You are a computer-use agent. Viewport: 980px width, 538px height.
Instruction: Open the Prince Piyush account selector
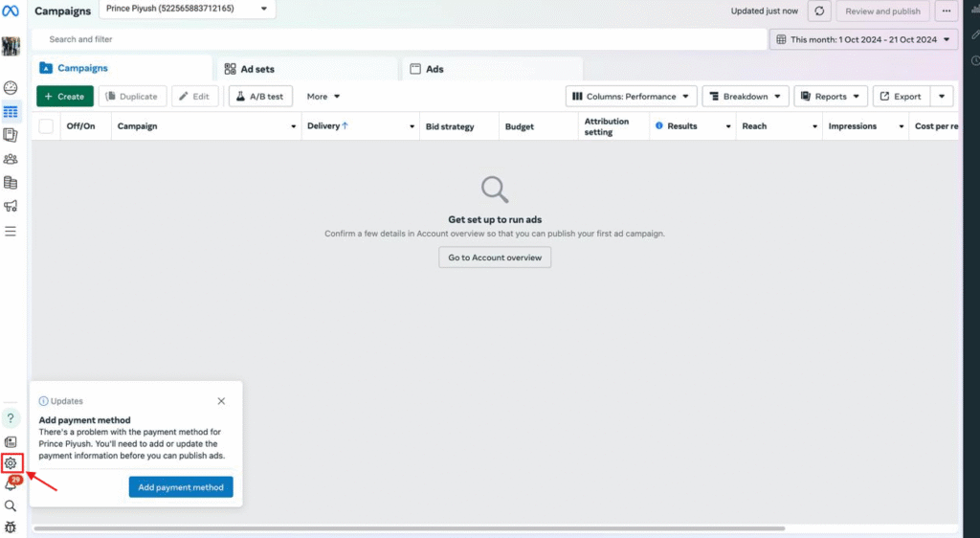[x=187, y=9]
